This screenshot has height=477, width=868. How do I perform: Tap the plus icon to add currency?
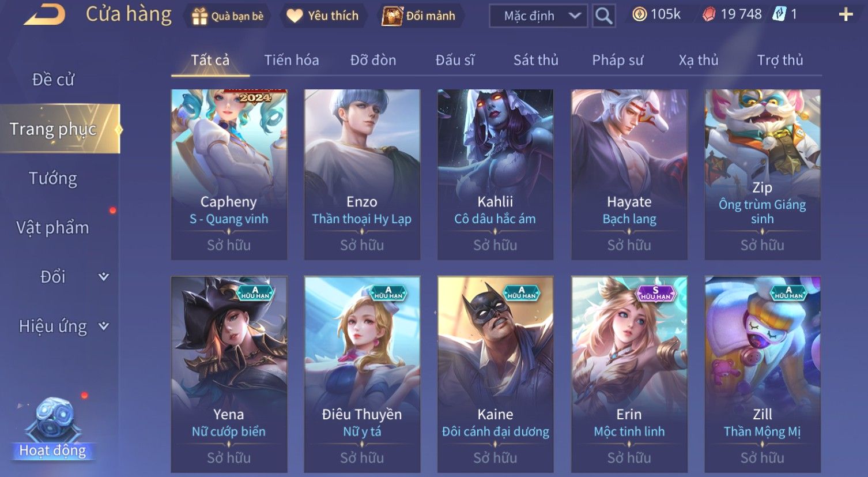[846, 15]
